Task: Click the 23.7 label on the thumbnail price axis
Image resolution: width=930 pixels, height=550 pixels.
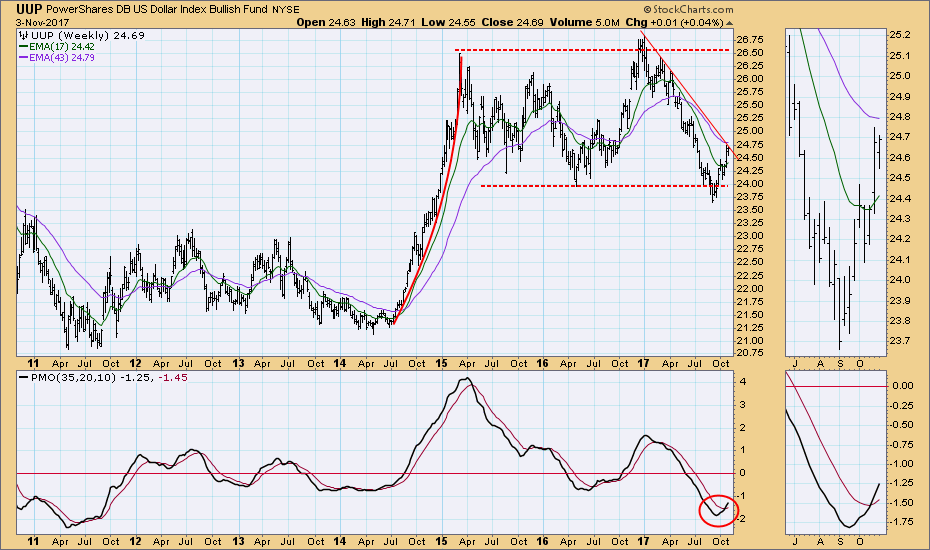Action: click(x=900, y=341)
